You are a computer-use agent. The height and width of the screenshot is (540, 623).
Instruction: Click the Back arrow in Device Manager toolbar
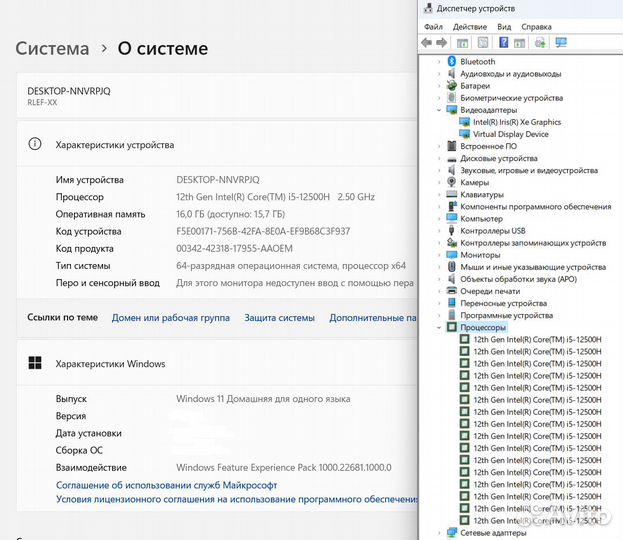point(427,43)
